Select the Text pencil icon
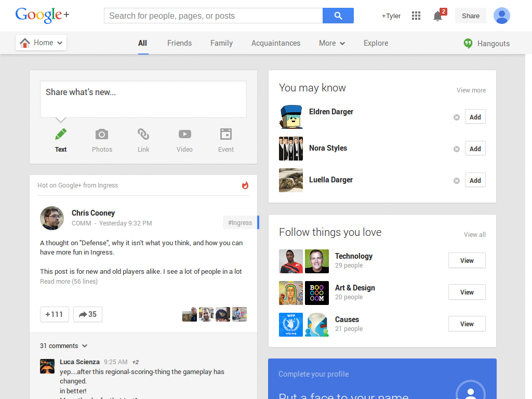This screenshot has height=399, width=532. click(x=61, y=135)
